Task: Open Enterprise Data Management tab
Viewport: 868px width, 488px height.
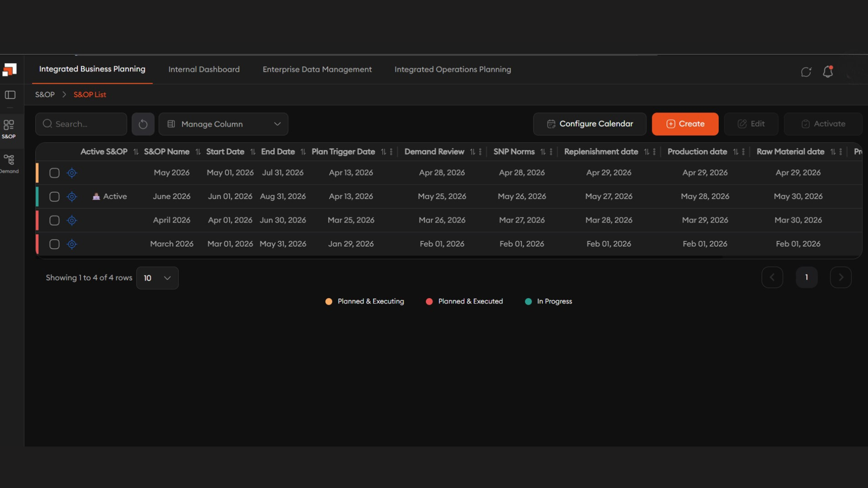Action: [317, 70]
